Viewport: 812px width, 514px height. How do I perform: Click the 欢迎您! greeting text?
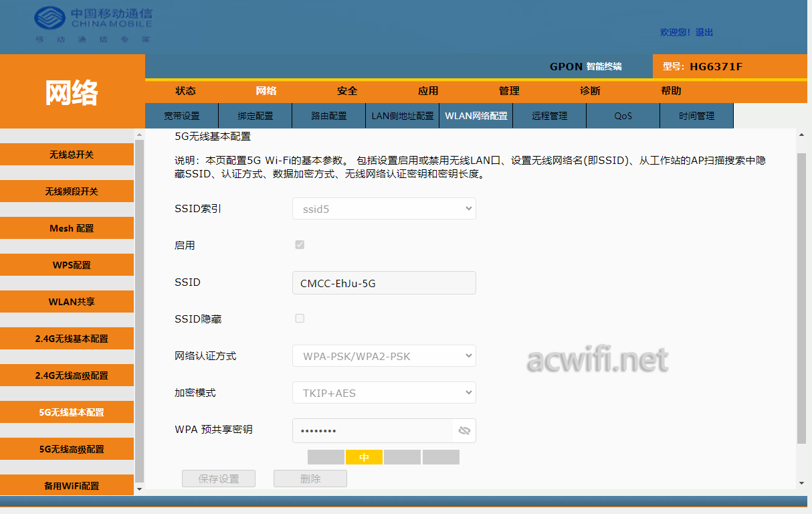[676, 32]
